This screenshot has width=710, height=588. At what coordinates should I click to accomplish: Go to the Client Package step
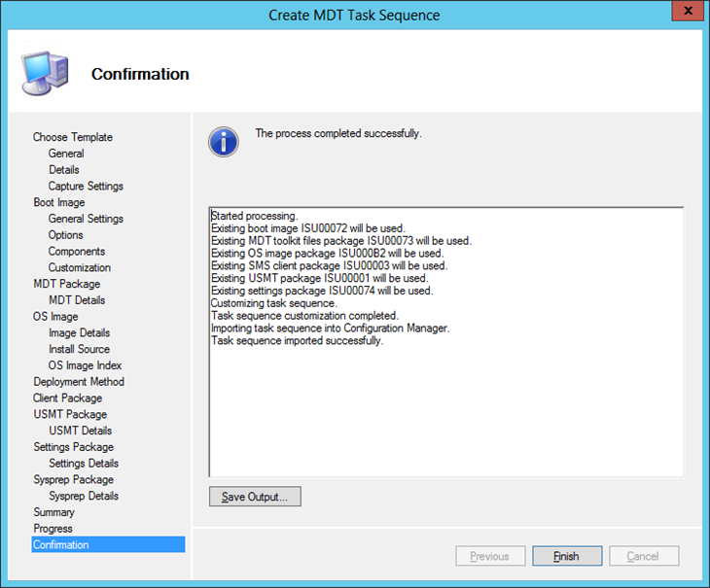tap(67, 398)
